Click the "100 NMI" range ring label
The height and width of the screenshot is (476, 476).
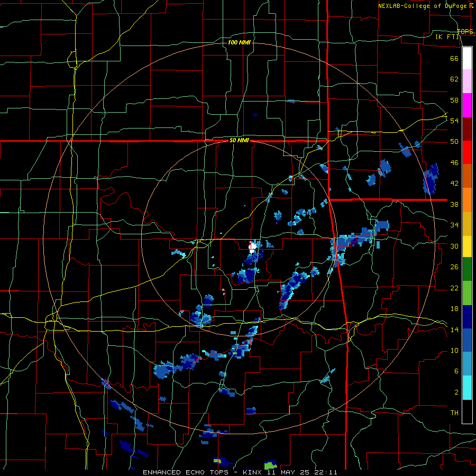tap(239, 42)
